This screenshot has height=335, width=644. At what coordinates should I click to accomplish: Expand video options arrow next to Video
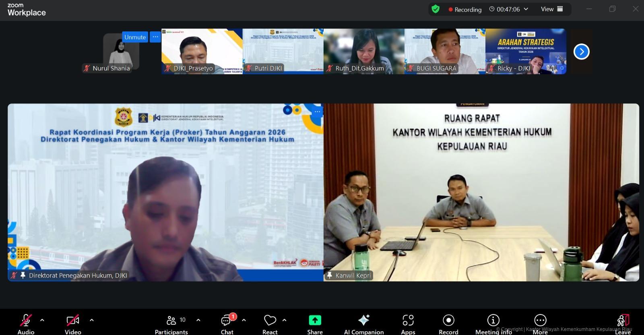pyautogui.click(x=92, y=320)
